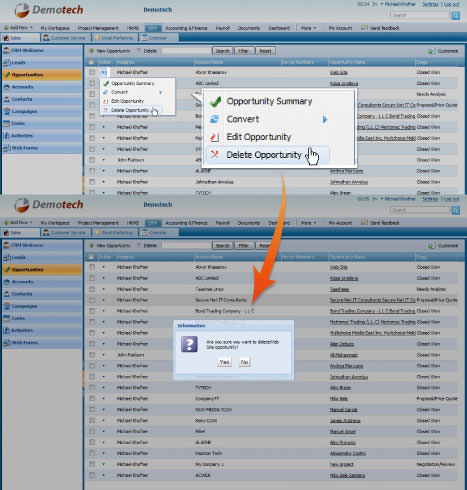Click the Activities sidebar icon, upper screenshot
Image resolution: width=467 pixels, height=490 pixels.
tap(7, 135)
